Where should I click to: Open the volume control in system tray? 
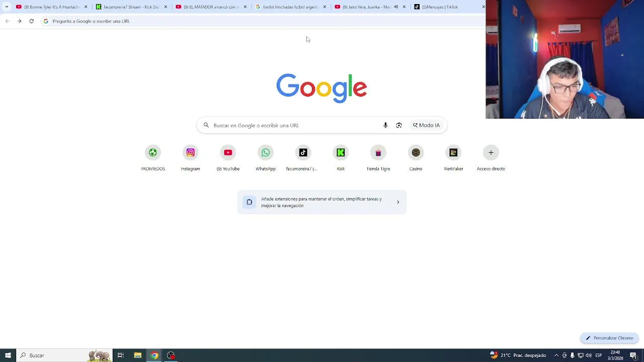point(589,355)
